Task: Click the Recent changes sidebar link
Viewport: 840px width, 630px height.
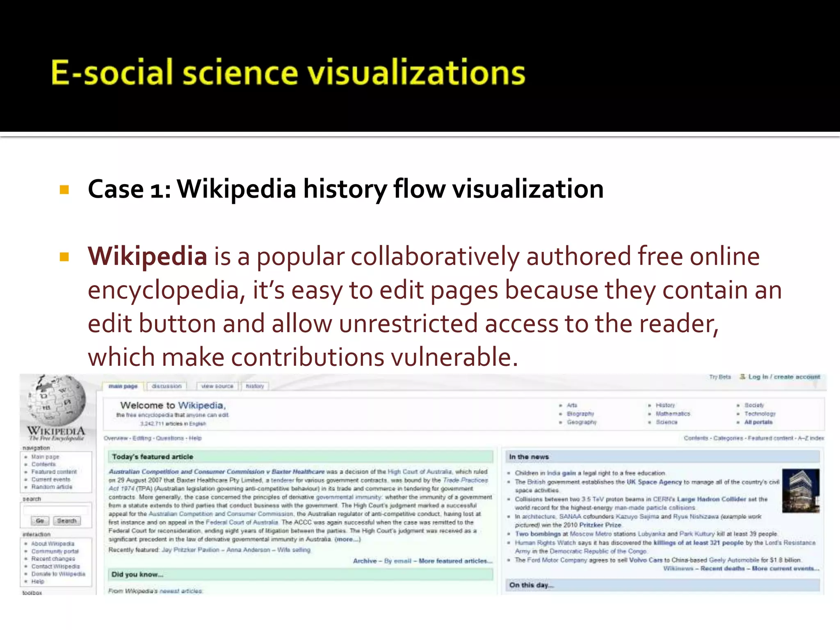Action: 53,559
